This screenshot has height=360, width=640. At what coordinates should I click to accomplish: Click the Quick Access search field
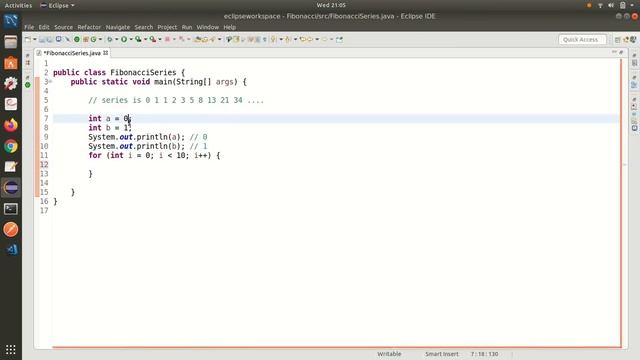[582, 40]
